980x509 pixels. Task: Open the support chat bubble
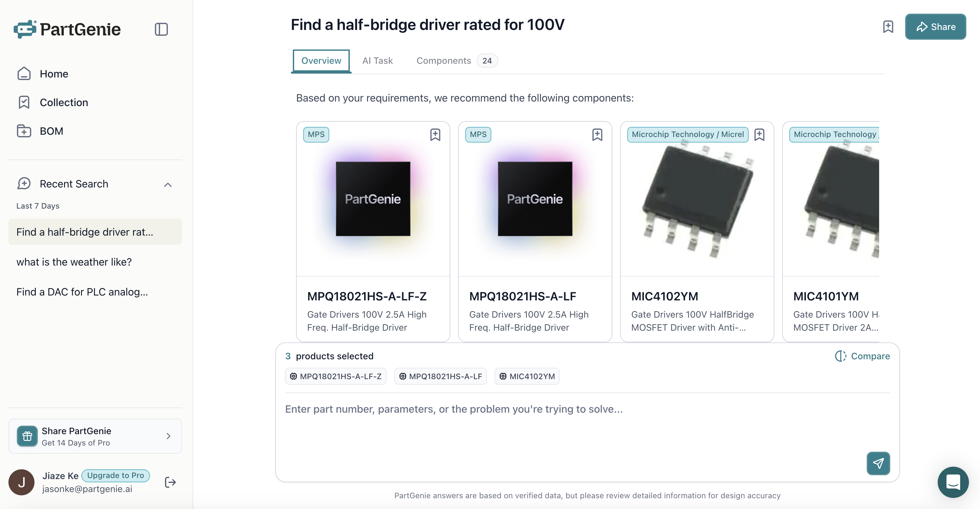953,482
